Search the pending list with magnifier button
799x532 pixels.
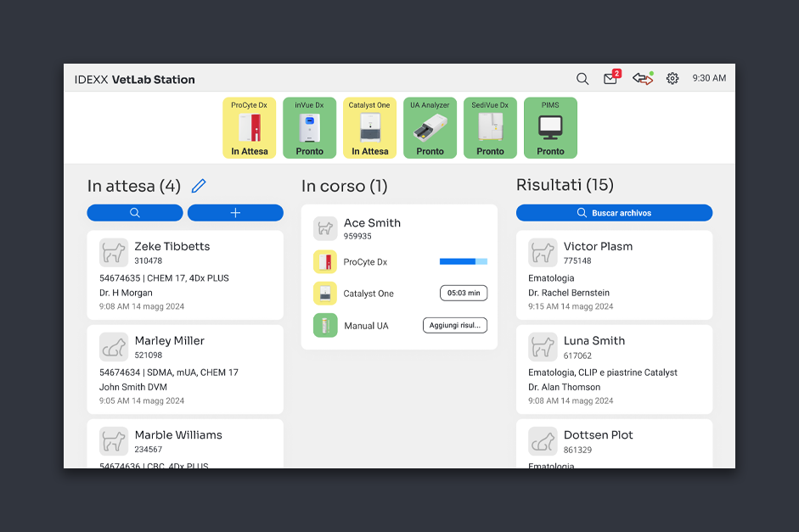[134, 213]
